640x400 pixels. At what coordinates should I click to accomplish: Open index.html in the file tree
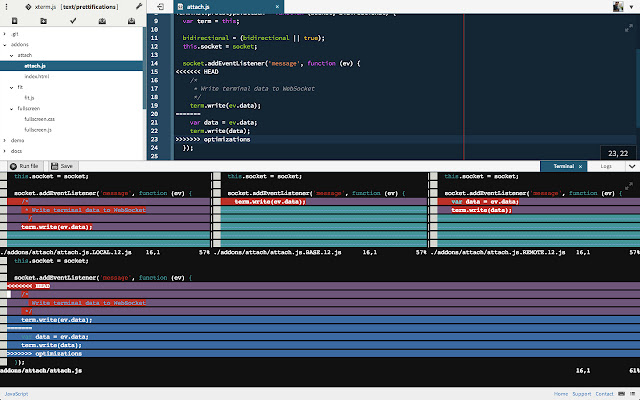pyautogui.click(x=37, y=76)
